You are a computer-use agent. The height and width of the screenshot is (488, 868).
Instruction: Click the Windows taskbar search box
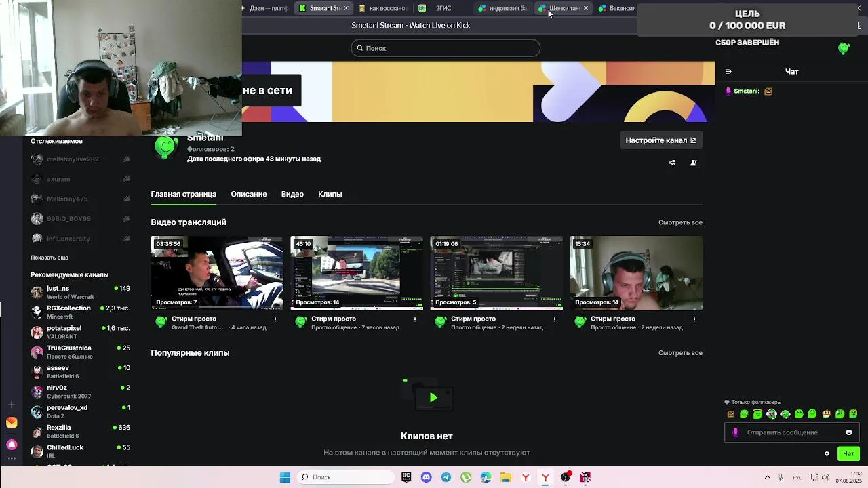click(345, 477)
